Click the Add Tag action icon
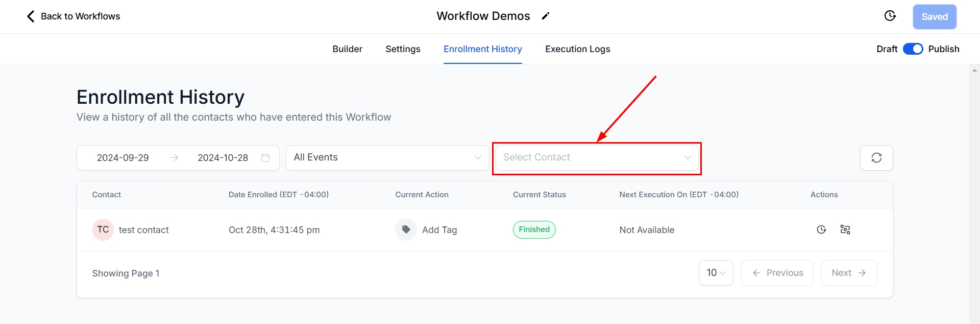The height and width of the screenshot is (324, 980). pos(406,230)
